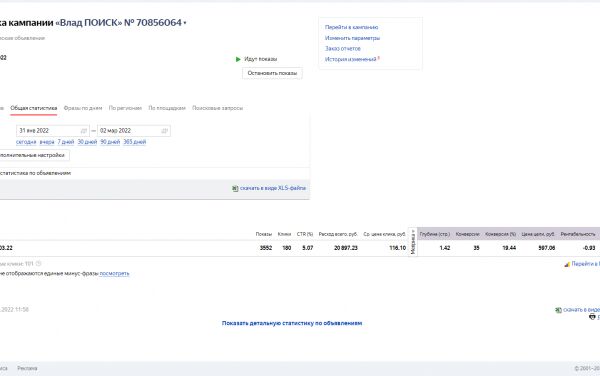Open calendar icon in end date field
The width and height of the screenshot is (600, 376).
[x=165, y=131]
